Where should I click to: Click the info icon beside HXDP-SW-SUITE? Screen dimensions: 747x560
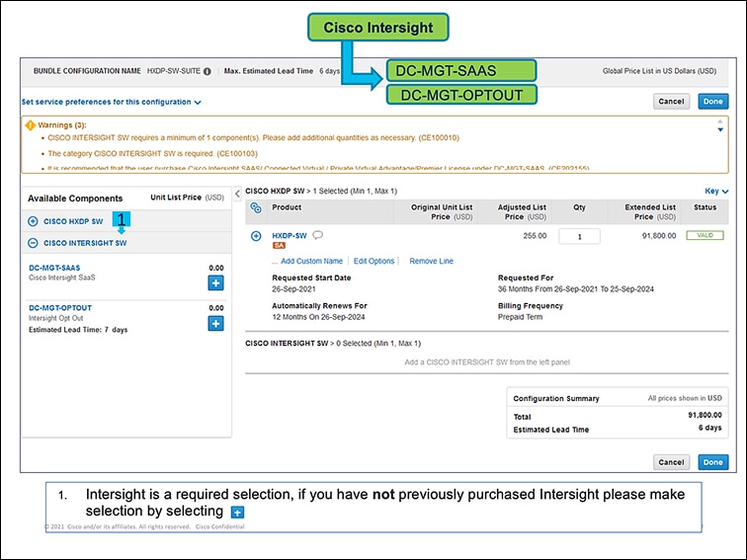[207, 71]
